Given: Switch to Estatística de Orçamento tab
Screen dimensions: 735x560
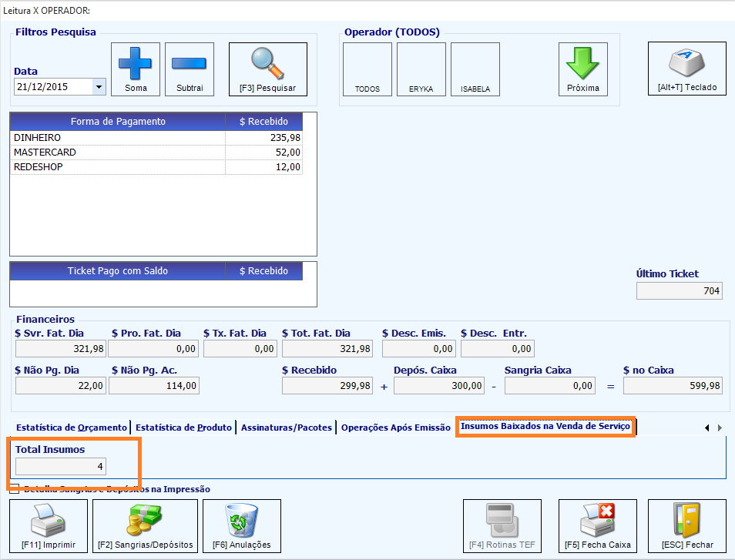Looking at the screenshot, I should [x=71, y=428].
